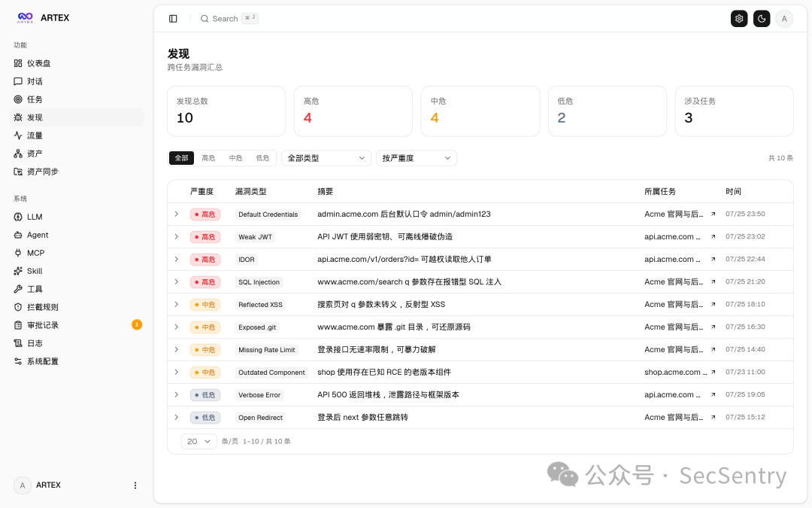
Task: Click the 高危 badge in IDOR row
Action: tap(205, 259)
